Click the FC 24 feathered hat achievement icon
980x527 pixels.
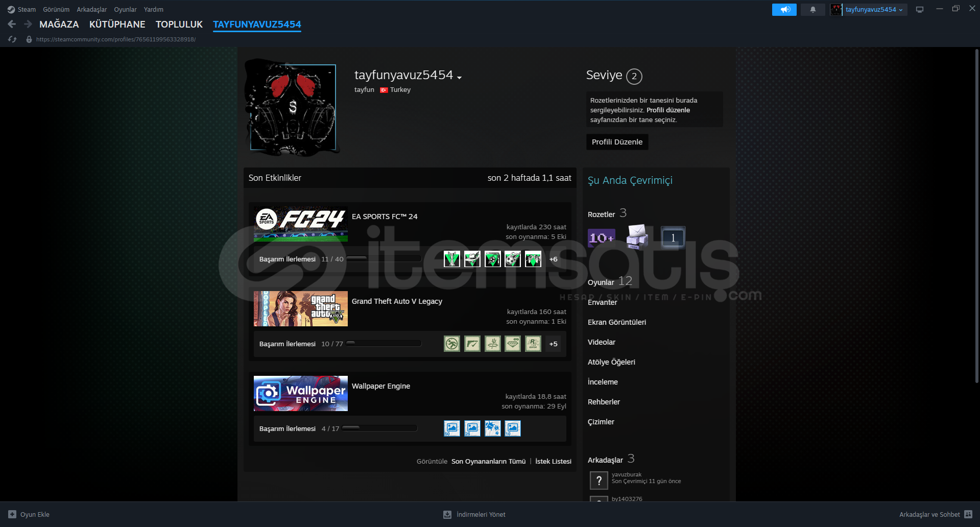click(472, 259)
